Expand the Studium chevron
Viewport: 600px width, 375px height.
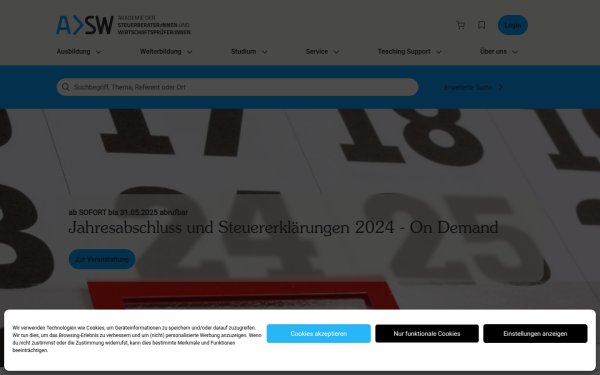click(x=264, y=52)
